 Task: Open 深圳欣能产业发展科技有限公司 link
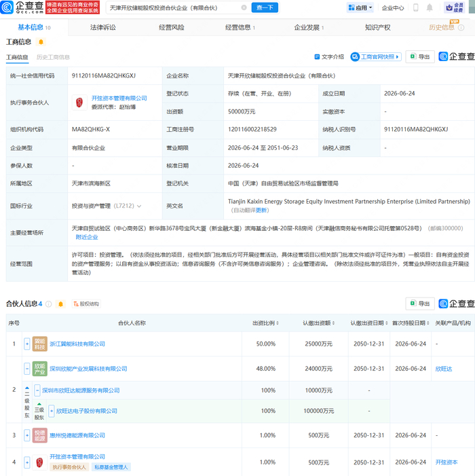pos(88,369)
